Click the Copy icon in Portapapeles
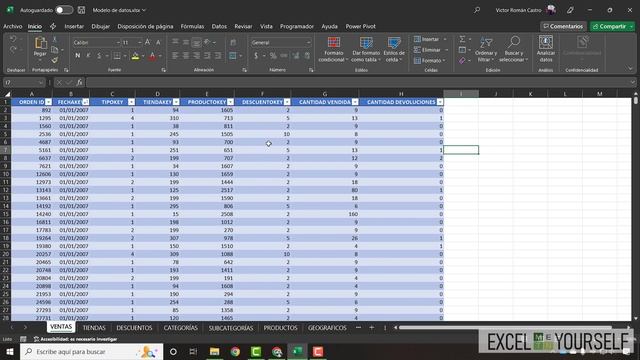This screenshot has height=360, width=640. point(55,50)
